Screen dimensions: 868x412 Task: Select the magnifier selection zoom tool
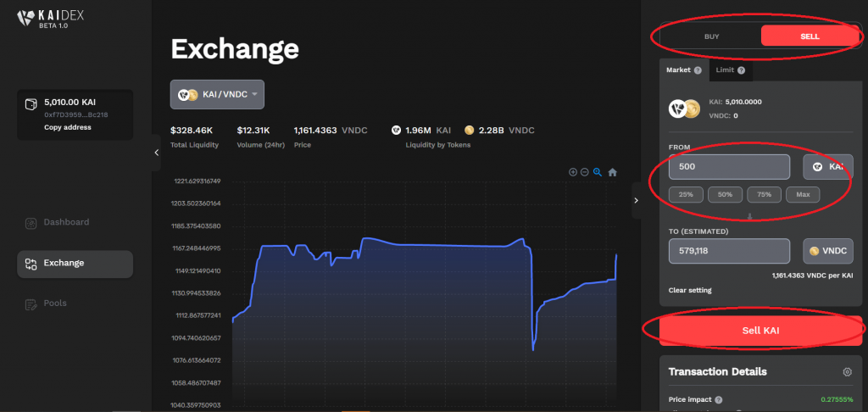598,172
